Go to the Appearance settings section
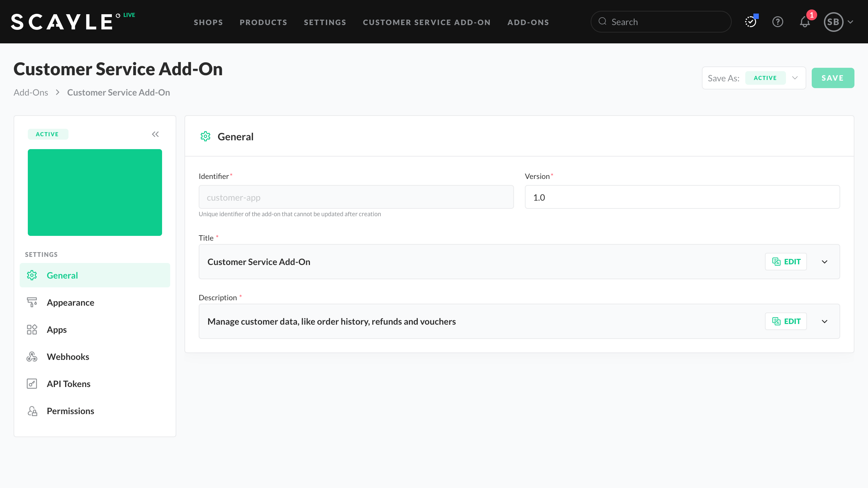Viewport: 868px width, 488px height. coord(71,302)
